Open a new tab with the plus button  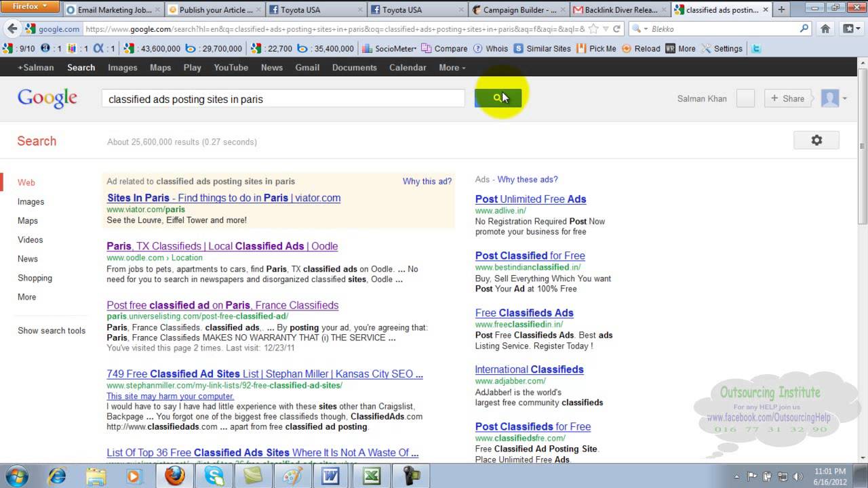coord(781,9)
